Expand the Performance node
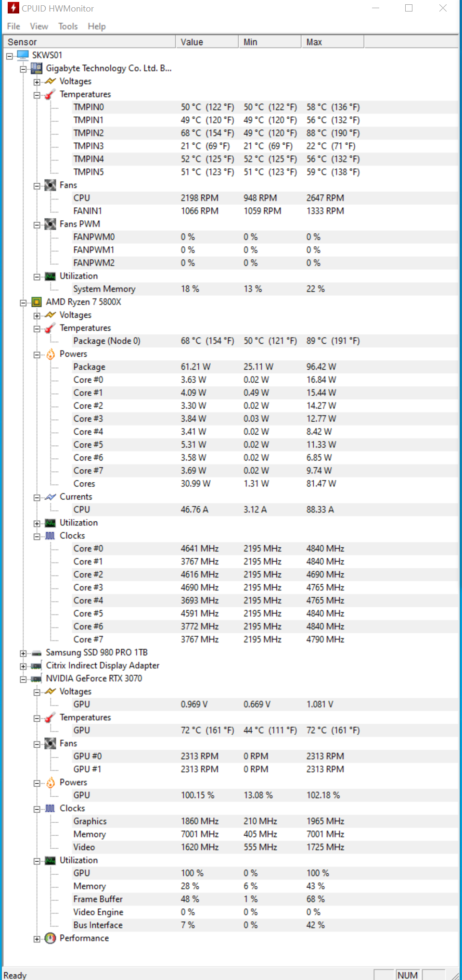This screenshot has width=462, height=980. click(37, 939)
